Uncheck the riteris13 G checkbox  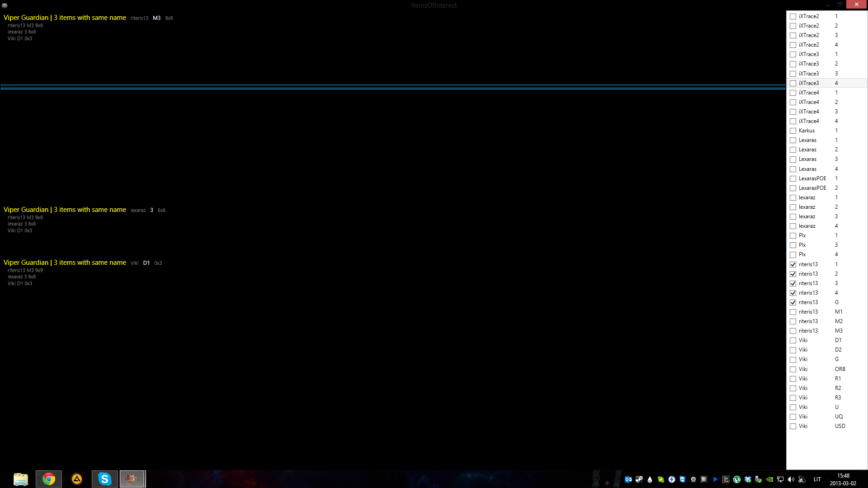click(x=793, y=302)
